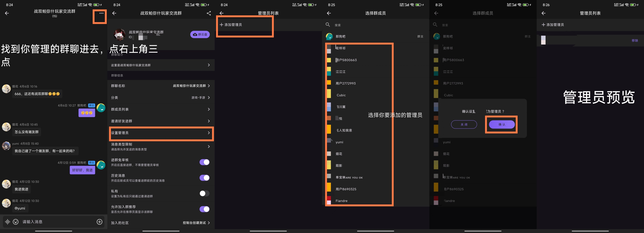The height and width of the screenshot is (233, 644).
Task: Tap group avatar beside ID on settings page
Action: (120, 35)
